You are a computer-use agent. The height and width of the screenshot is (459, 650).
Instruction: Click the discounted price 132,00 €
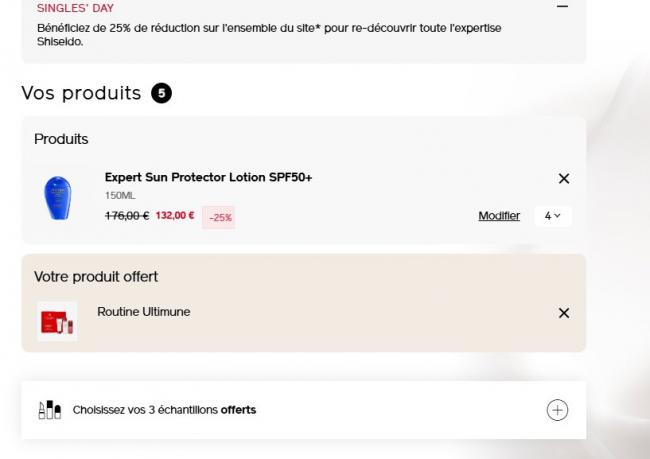coord(175,216)
